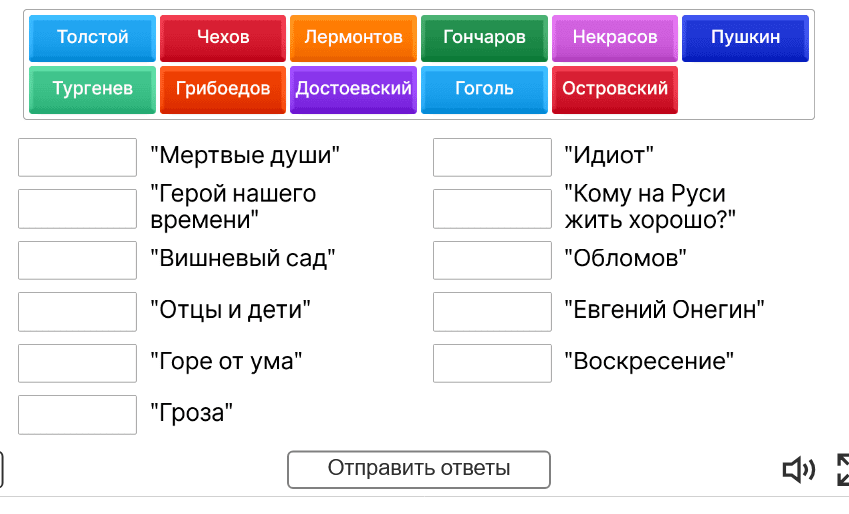This screenshot has width=849, height=514.
Task: Pick the red Островский tile
Action: tap(614, 89)
